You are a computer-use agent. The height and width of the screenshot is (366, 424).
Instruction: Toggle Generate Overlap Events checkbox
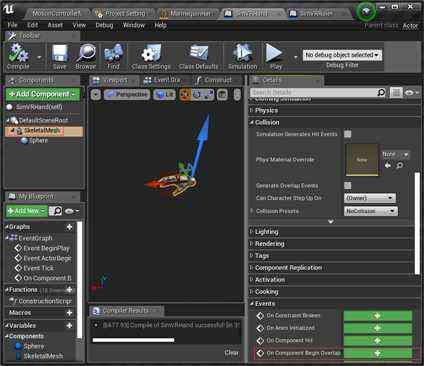(348, 186)
